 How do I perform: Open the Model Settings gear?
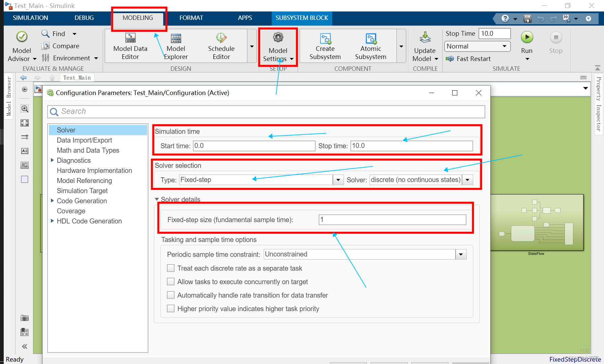(278, 37)
